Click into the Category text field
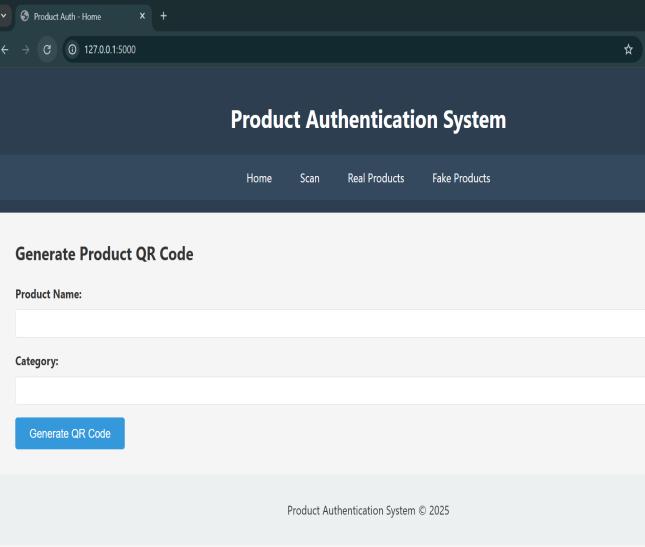This screenshot has width=645, height=547. tap(330, 391)
